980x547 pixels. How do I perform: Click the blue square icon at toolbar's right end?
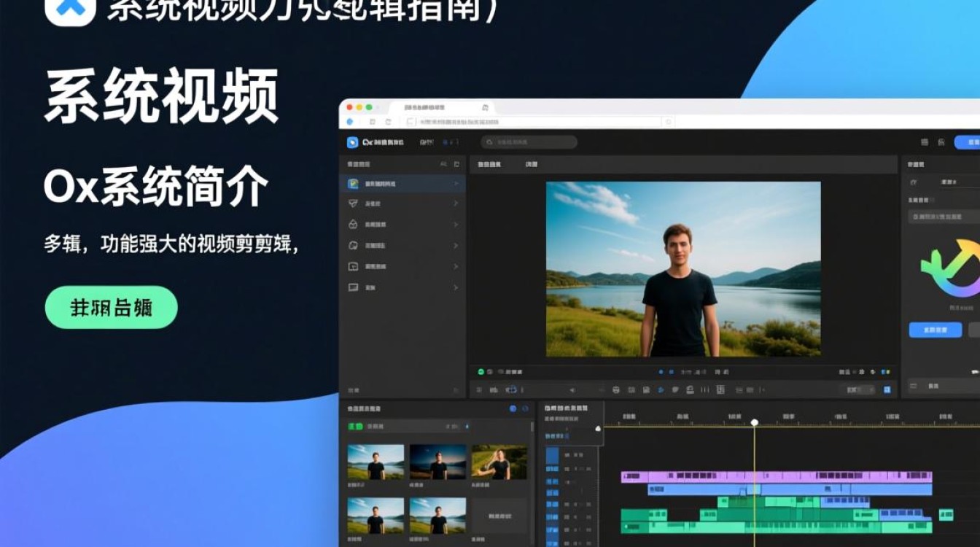pyautogui.click(x=887, y=390)
